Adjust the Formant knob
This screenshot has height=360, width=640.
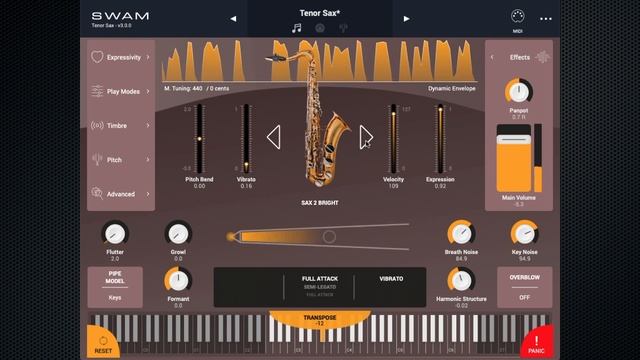(x=178, y=280)
